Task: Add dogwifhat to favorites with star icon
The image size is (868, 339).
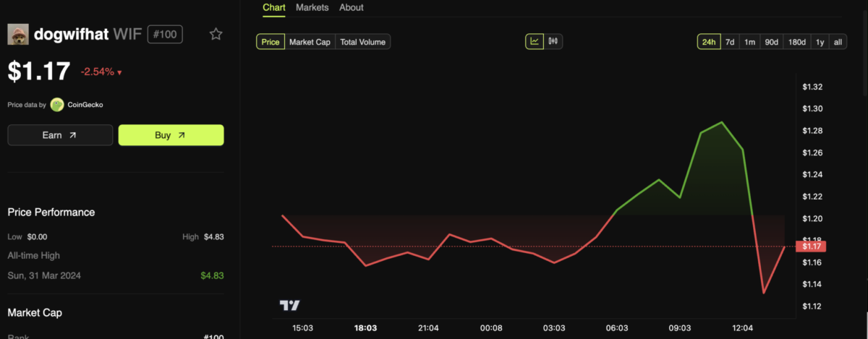Action: 216,34
